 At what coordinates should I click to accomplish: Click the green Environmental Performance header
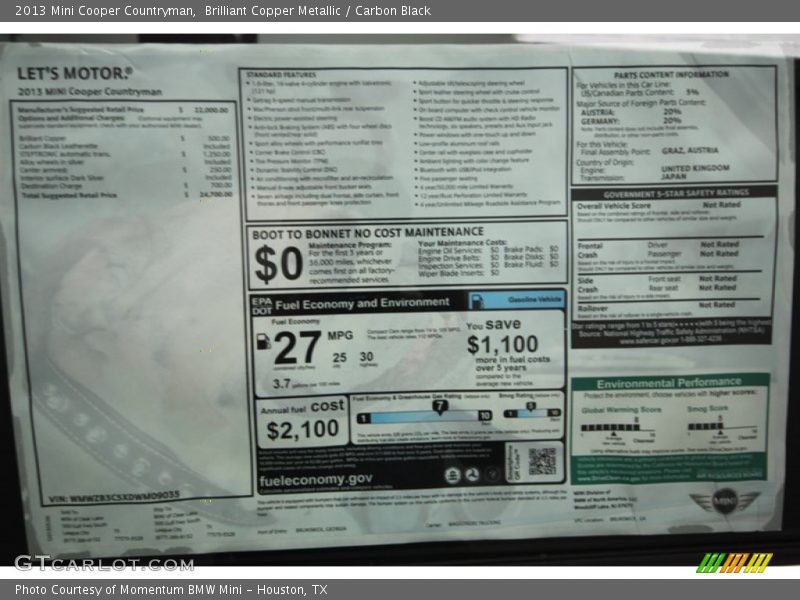tap(669, 383)
